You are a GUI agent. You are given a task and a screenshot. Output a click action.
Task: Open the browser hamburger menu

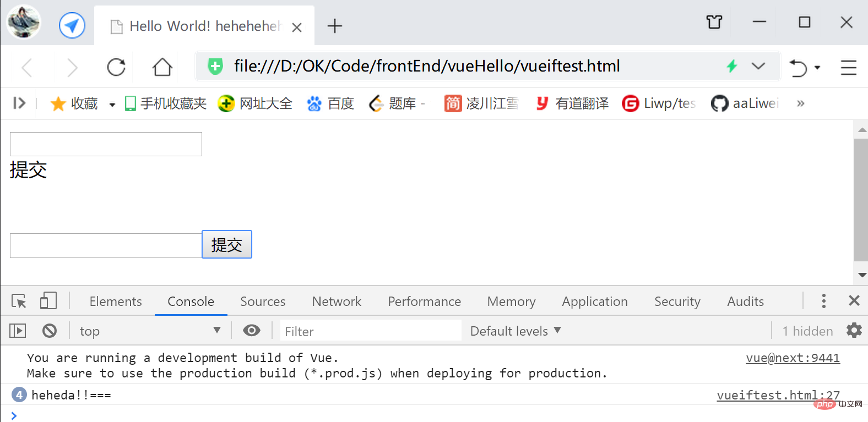tap(848, 67)
